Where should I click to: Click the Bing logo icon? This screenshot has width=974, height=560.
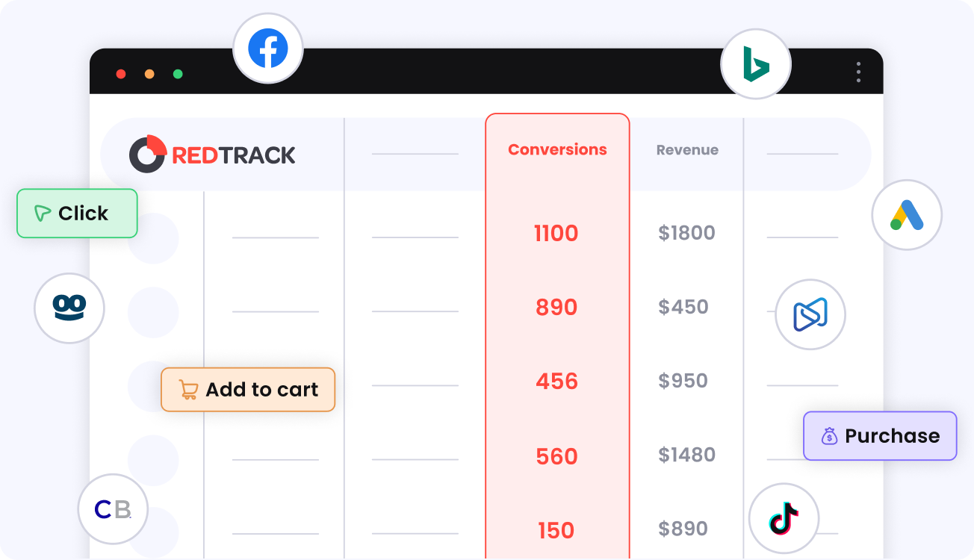(756, 64)
